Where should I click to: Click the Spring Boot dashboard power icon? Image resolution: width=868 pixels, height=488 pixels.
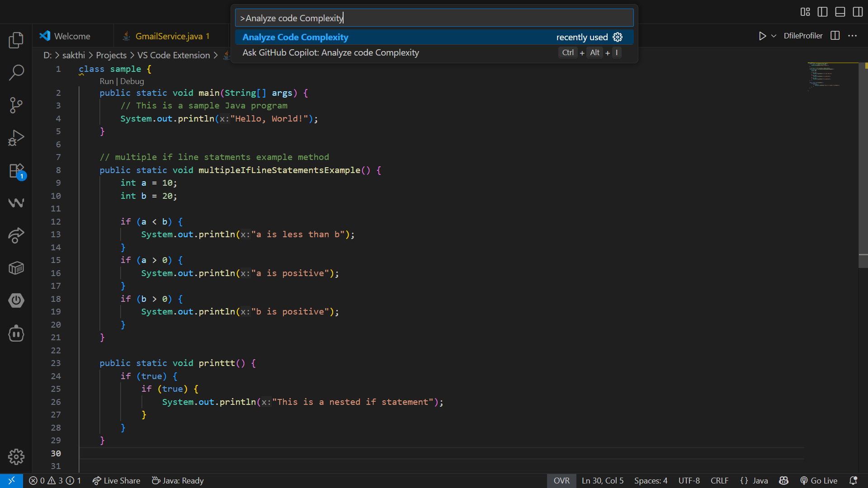point(16,300)
